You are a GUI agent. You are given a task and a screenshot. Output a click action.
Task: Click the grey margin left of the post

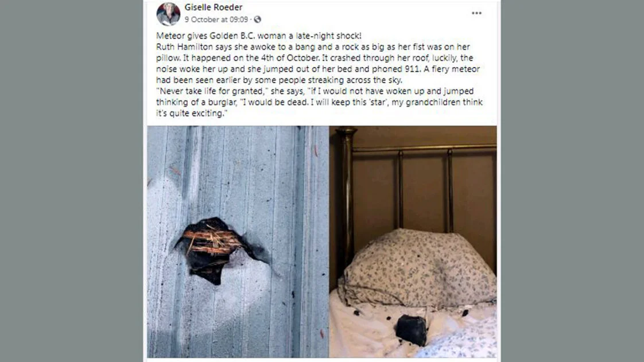[72, 181]
